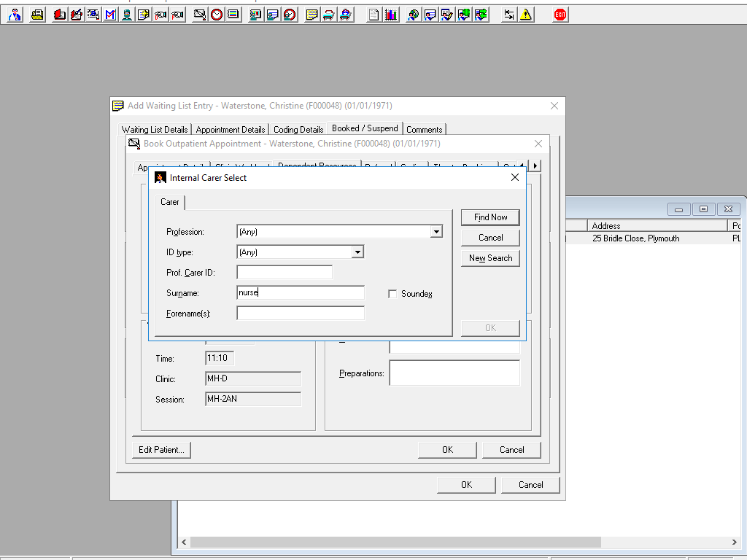Click the Address column header
The height and width of the screenshot is (560, 747).
(x=657, y=226)
